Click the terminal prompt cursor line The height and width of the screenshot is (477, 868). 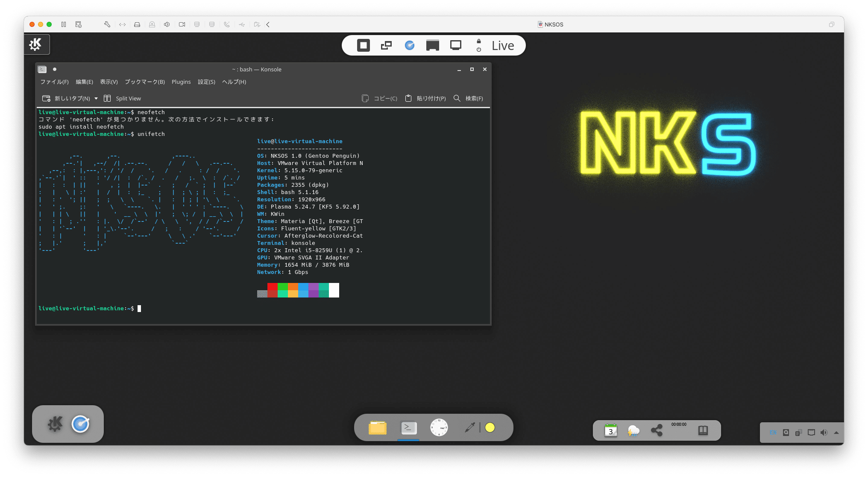[90, 309]
